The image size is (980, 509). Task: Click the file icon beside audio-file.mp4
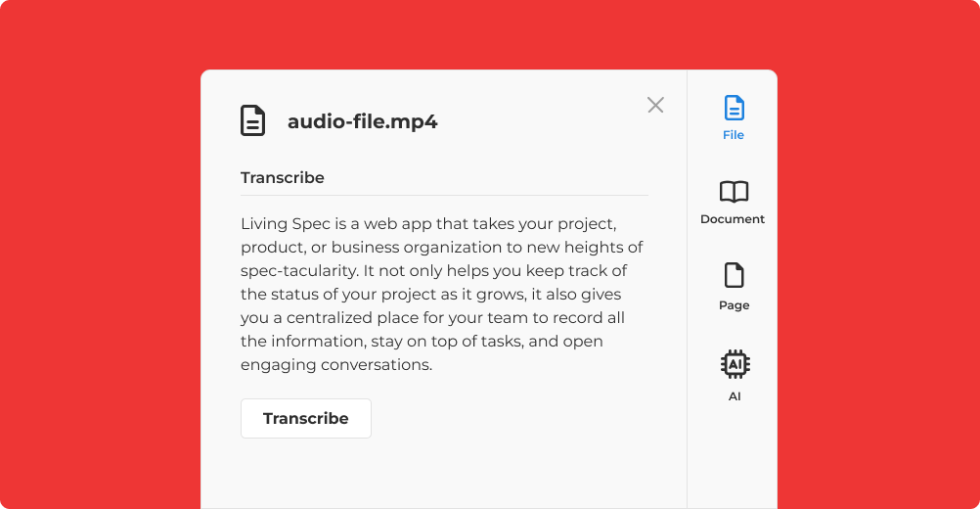[x=253, y=121]
